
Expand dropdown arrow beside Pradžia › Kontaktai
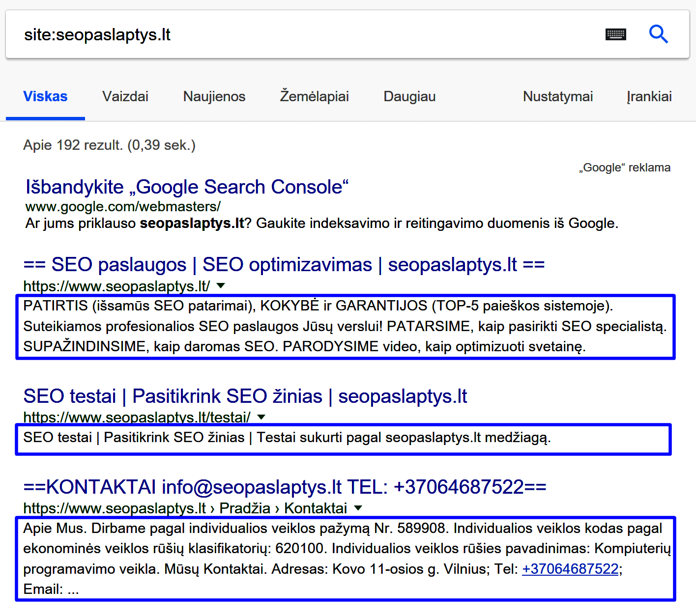(x=358, y=508)
